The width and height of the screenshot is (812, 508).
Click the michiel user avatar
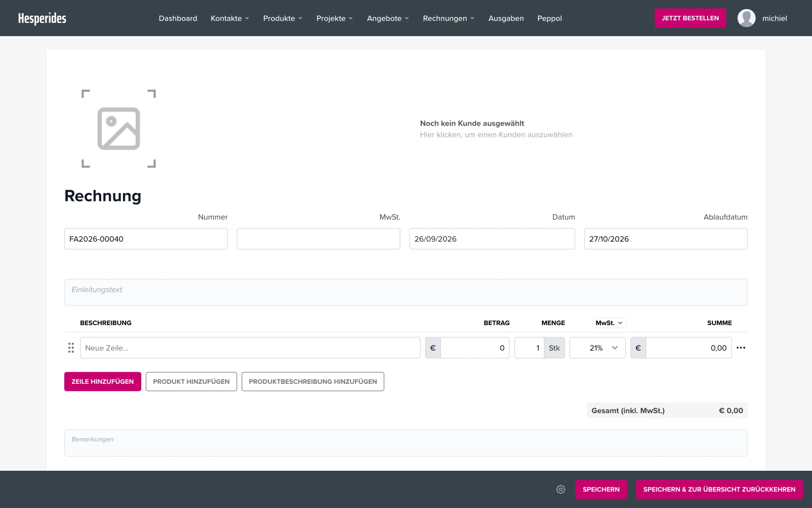coord(746,18)
